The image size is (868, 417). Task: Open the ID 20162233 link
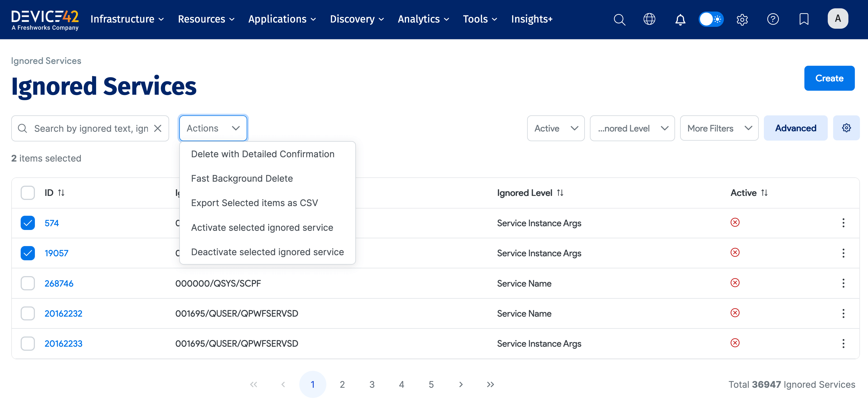pos(63,343)
